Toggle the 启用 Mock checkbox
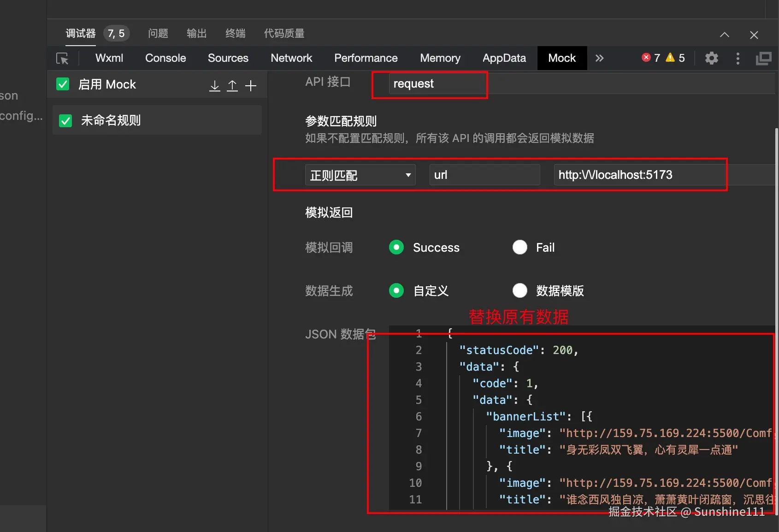 click(63, 84)
